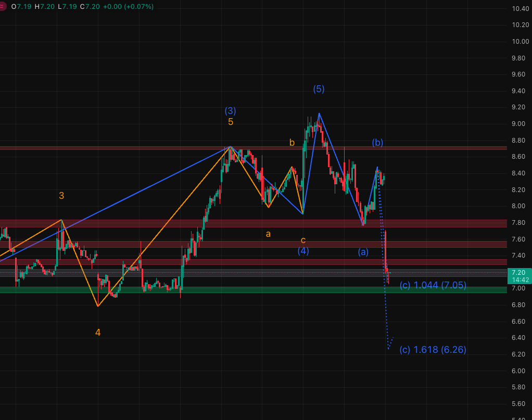Select the orange c wave label
532x420 pixels.
tap(303, 240)
